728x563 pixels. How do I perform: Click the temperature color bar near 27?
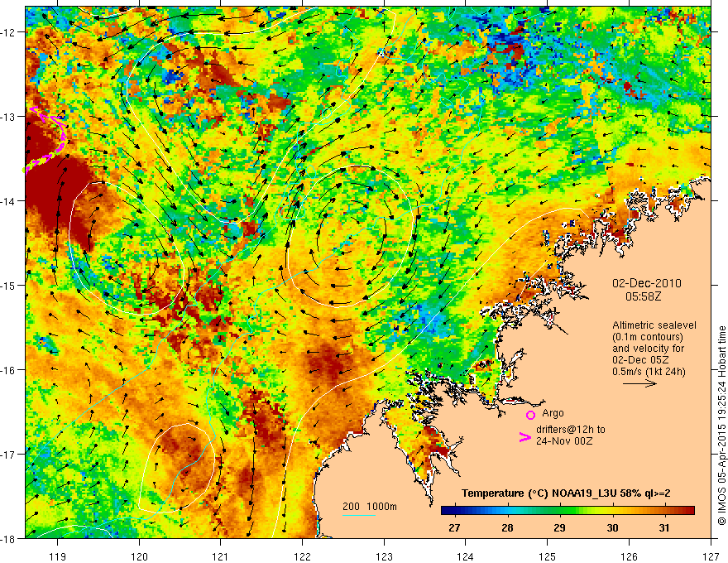tap(455, 511)
